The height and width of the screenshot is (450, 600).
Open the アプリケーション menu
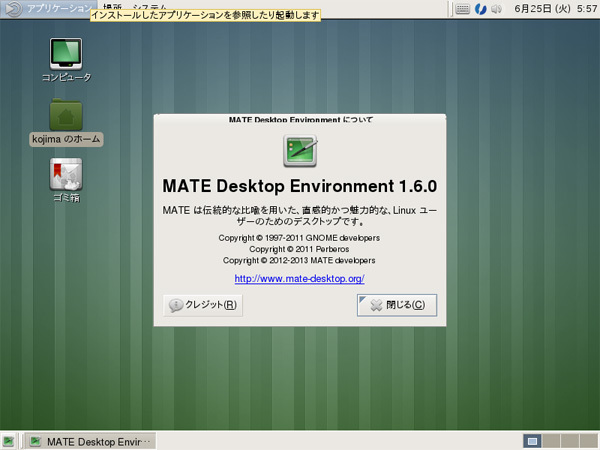click(x=49, y=8)
